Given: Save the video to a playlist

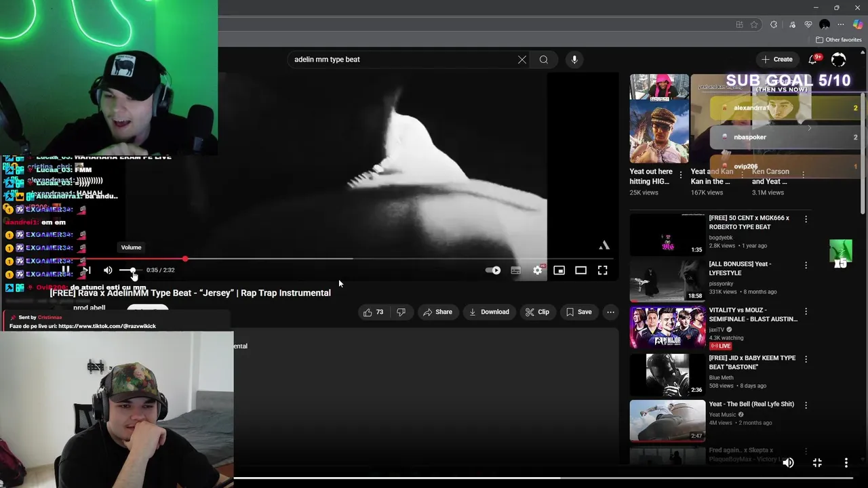Looking at the screenshot, I should tap(579, 312).
